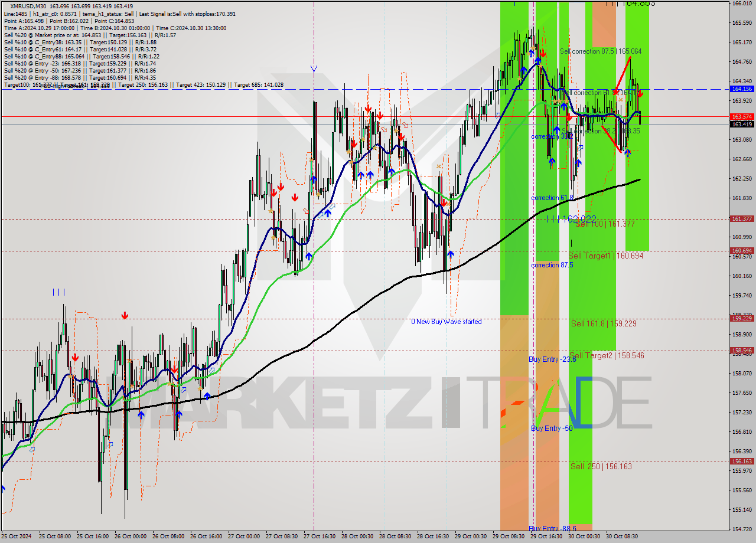Select the 'Buy Entry -23.6' label

552,359
